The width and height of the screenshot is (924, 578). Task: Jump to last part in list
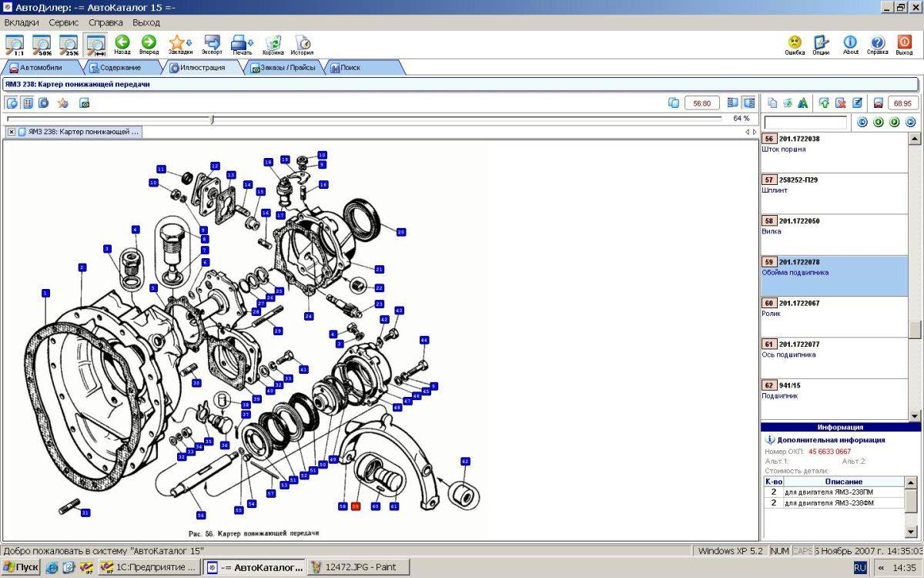911,122
